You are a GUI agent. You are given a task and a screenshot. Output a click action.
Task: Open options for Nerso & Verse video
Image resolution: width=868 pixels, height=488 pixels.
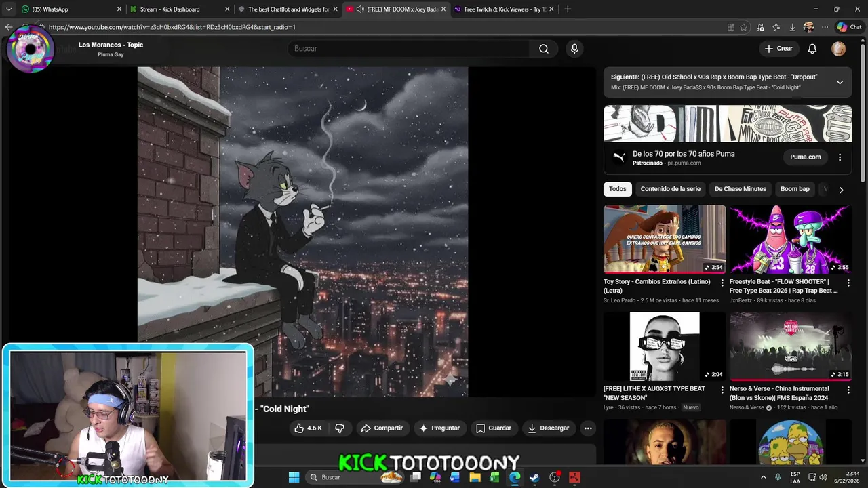click(x=848, y=390)
